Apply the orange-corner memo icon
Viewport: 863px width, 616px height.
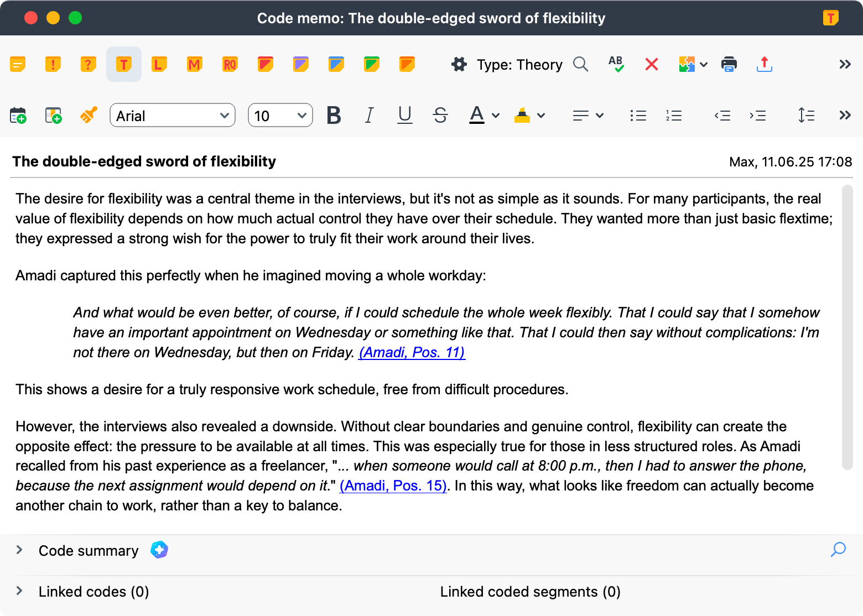click(407, 65)
